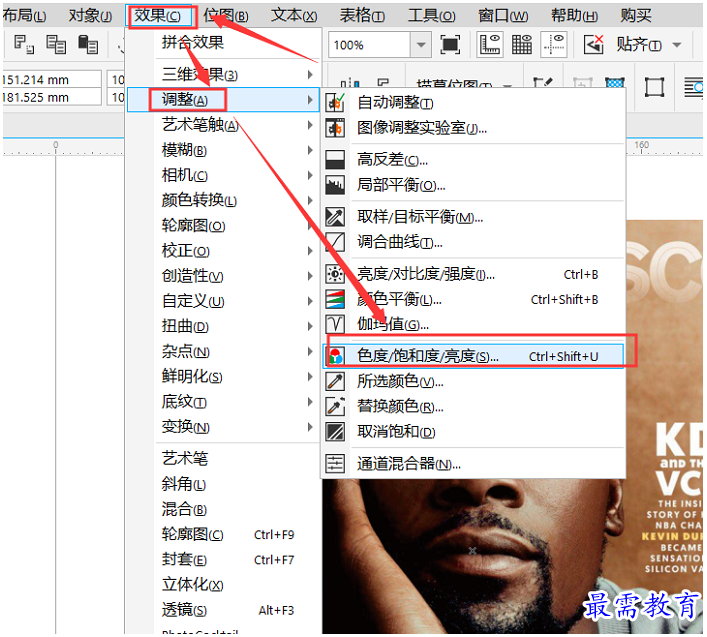Expand the 鲜明化 (Sharpen) submenu
This screenshot has height=637, width=707.
point(224,377)
